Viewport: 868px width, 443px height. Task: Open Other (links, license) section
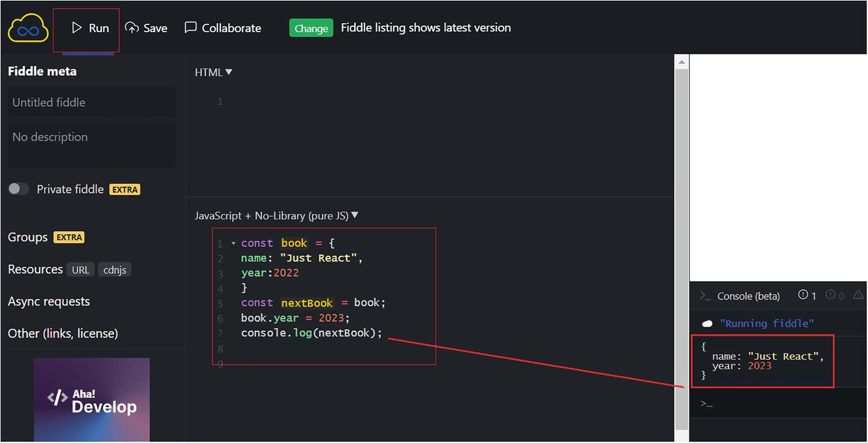(x=63, y=334)
